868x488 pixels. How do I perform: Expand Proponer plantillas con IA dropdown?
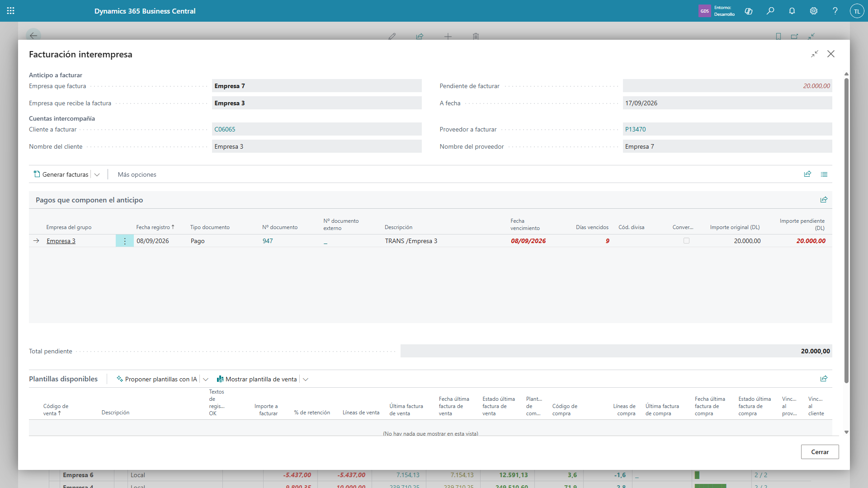pos(206,379)
